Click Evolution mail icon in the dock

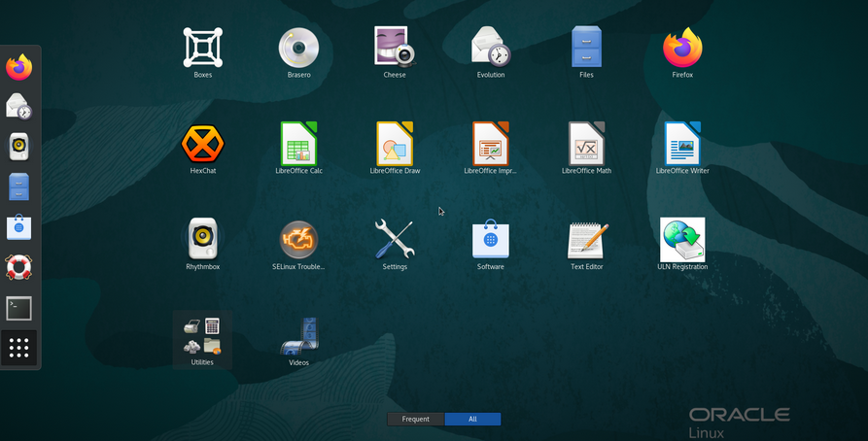18,106
